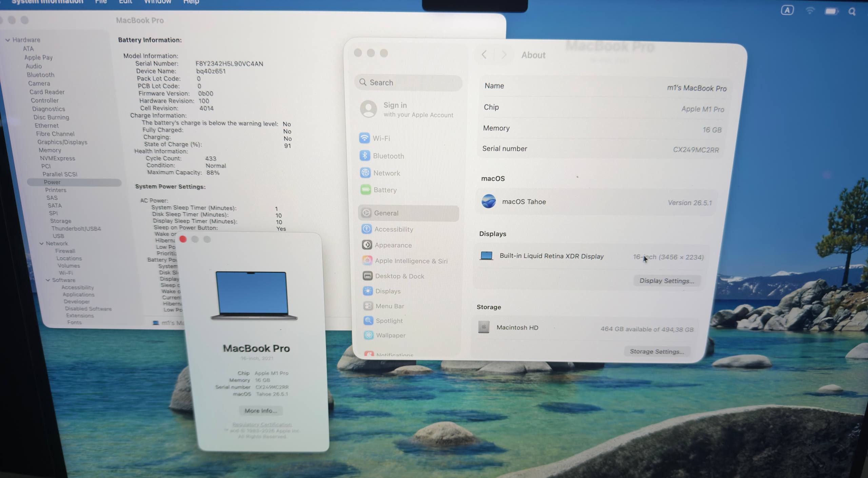
Task: Click More Info... in About This Mac
Action: pos(261,411)
